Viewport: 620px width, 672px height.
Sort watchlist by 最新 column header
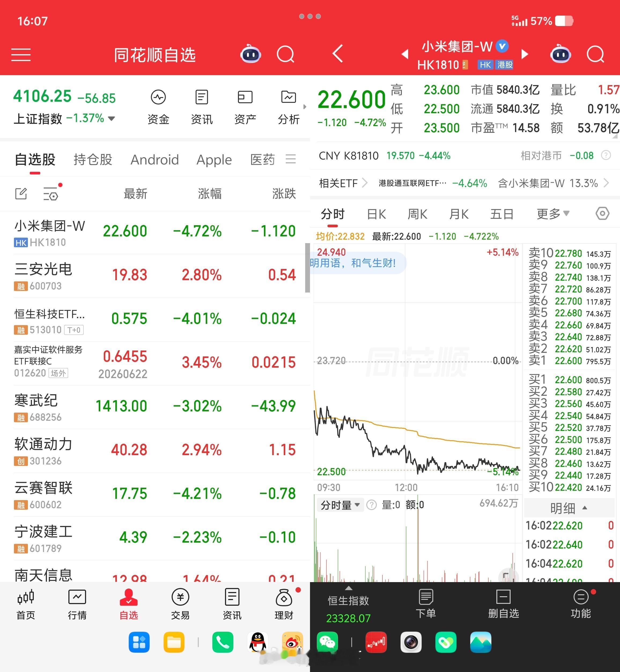point(135,194)
